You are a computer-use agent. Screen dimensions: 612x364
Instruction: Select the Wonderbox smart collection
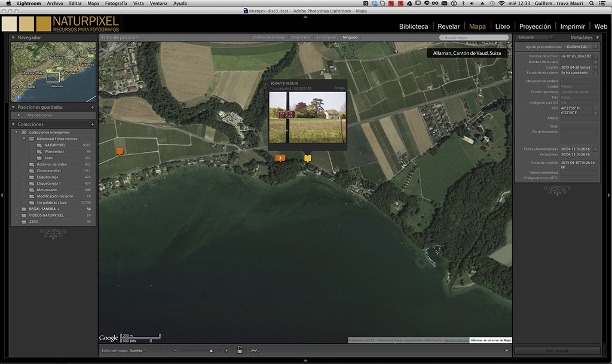tap(54, 151)
